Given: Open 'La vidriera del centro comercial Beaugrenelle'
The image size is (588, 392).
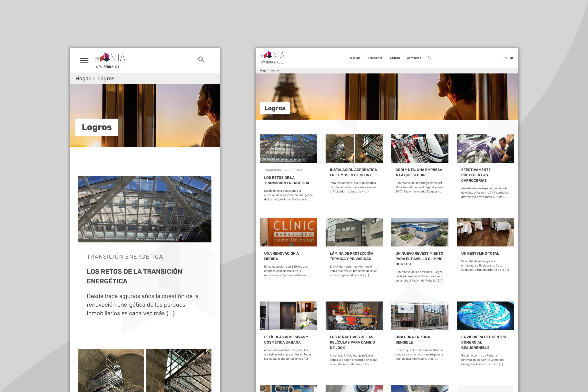Looking at the screenshot, I should (484, 342).
